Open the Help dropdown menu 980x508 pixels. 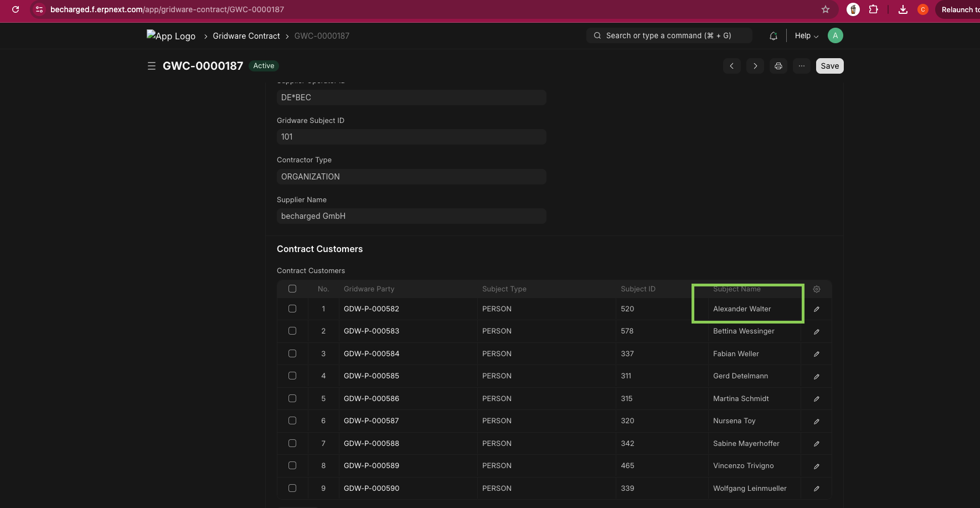[x=807, y=36]
